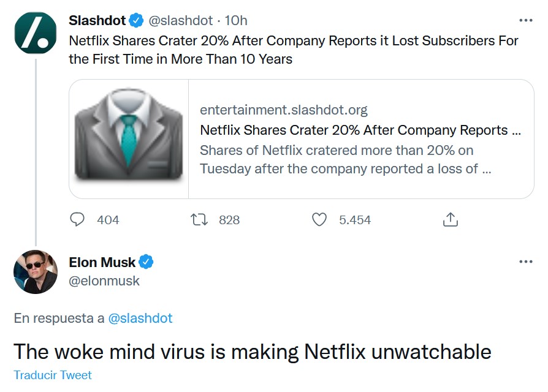Open Elon Musk's profile picture
Image resolution: width=548 pixels, height=392 pixels.
coord(36,271)
